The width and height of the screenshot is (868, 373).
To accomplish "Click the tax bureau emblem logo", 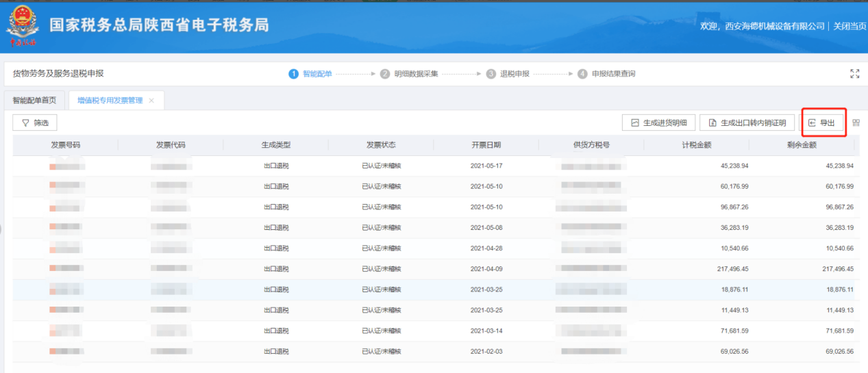I will pos(23,26).
